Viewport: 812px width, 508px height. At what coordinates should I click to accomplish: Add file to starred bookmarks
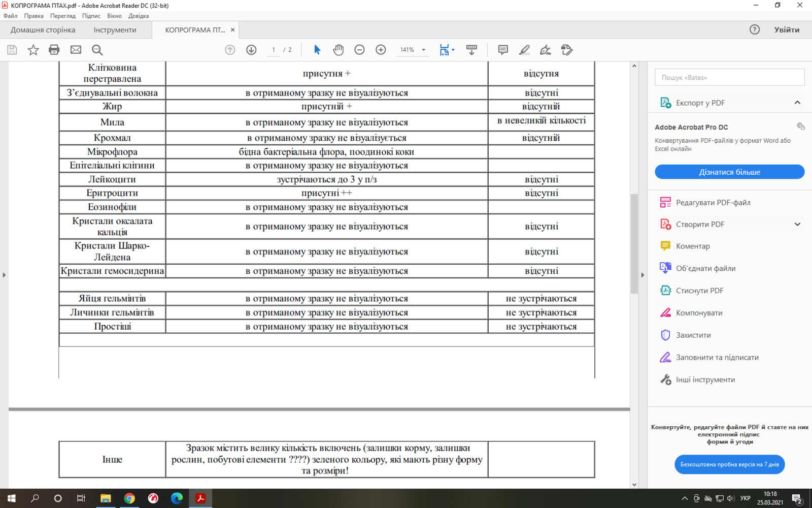click(x=33, y=50)
